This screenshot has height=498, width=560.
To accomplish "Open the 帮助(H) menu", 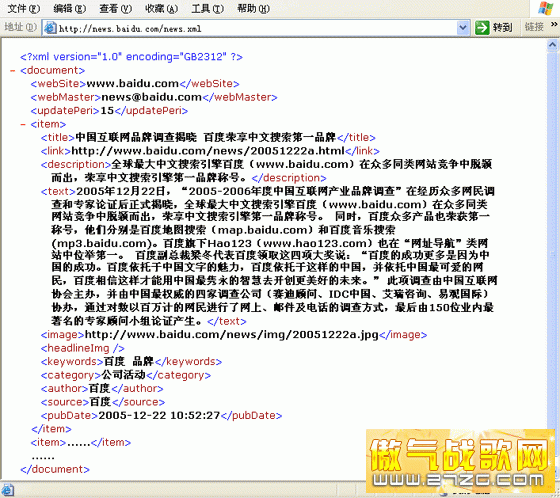I will [x=253, y=8].
